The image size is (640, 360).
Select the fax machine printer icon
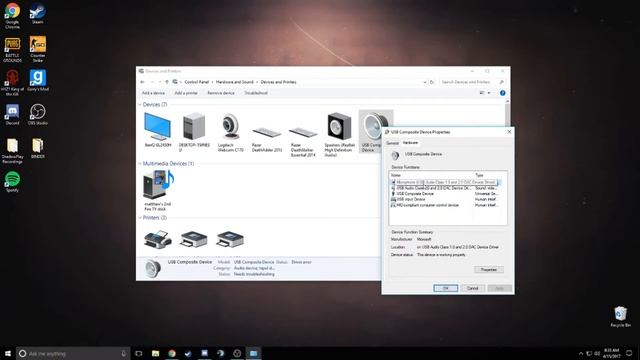[158, 239]
